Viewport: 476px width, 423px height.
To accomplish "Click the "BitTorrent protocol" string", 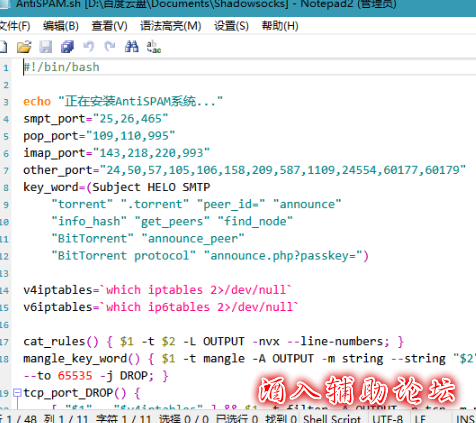I will click(123, 256).
